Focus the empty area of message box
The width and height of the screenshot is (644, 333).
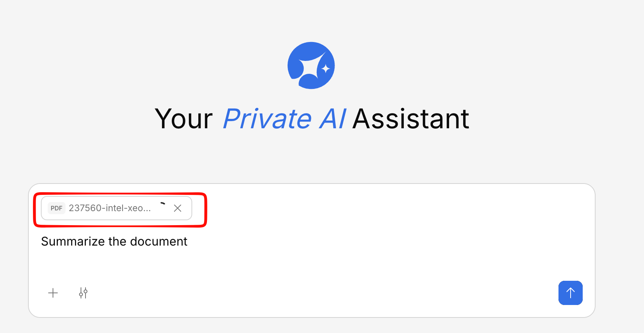[341, 261]
